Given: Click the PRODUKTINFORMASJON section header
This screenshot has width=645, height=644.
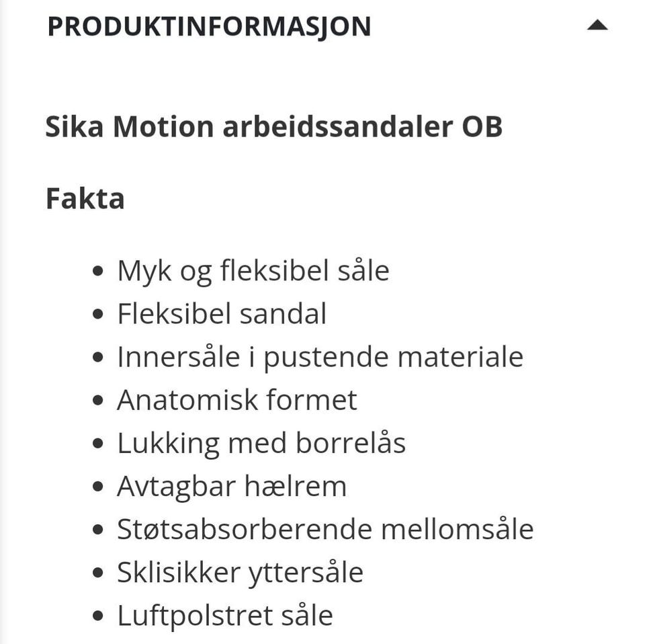Looking at the screenshot, I should 209,27.
